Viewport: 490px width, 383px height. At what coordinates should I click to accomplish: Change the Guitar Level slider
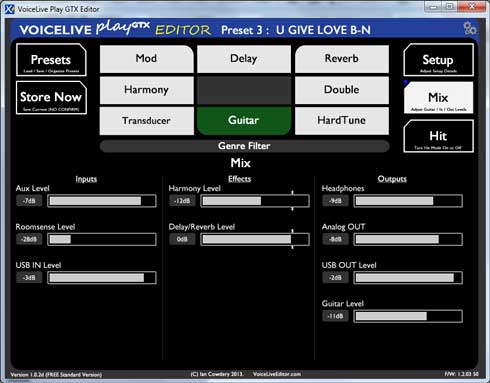pos(408,316)
